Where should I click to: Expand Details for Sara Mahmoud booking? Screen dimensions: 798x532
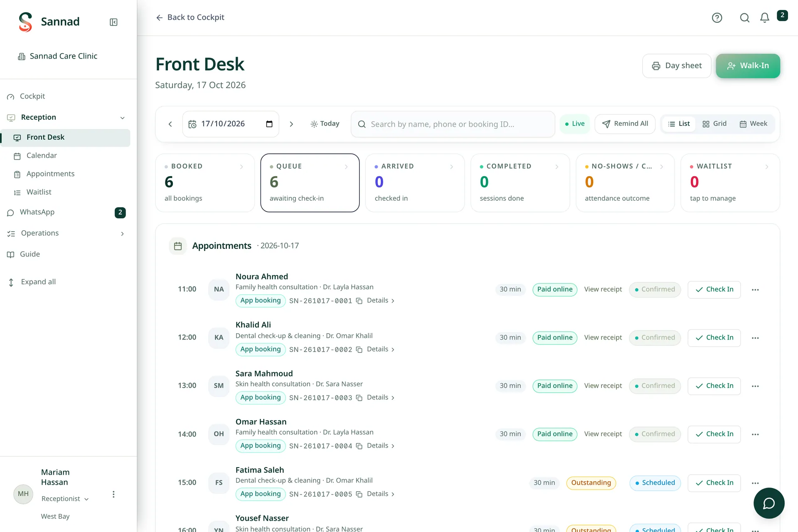[381, 398]
